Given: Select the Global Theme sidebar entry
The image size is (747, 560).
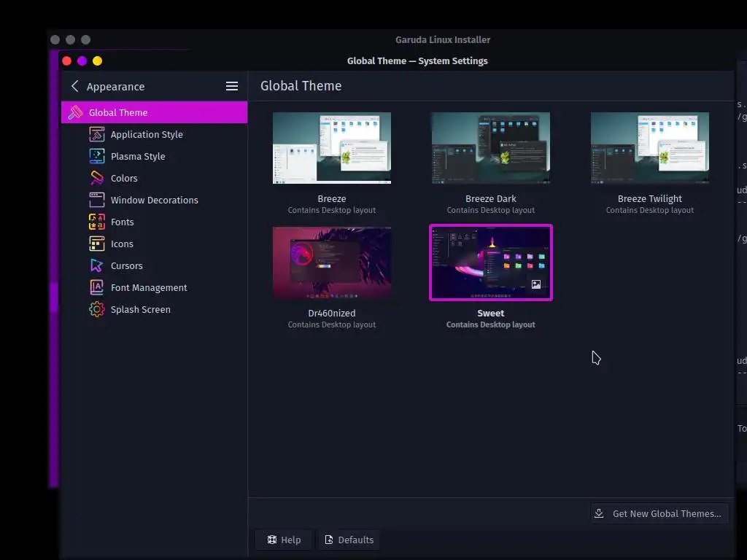Looking at the screenshot, I should click(155, 112).
